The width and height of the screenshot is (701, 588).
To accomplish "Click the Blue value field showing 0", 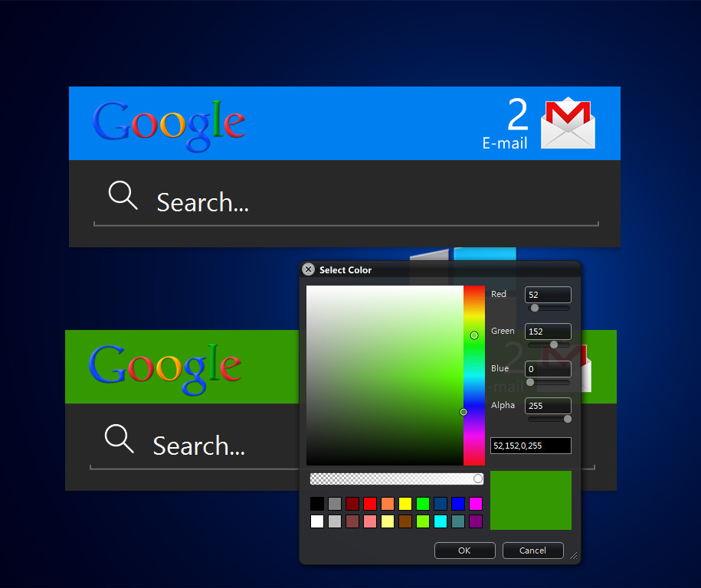I will [548, 369].
